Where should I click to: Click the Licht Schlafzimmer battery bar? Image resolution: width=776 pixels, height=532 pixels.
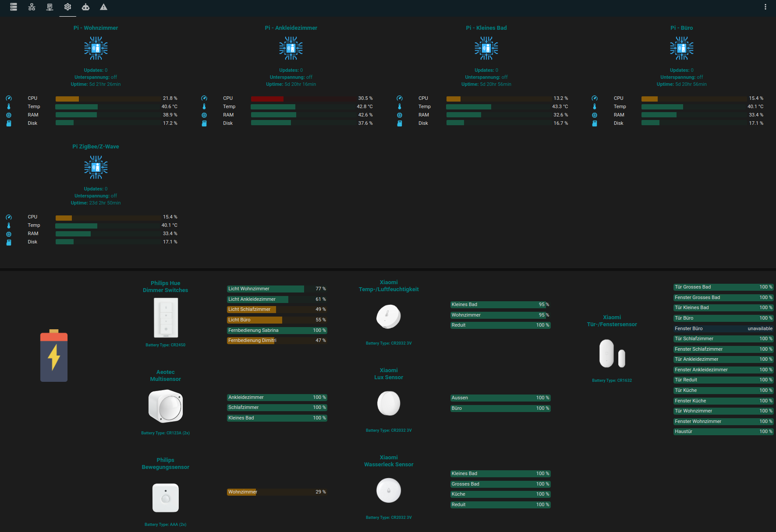pos(277,310)
